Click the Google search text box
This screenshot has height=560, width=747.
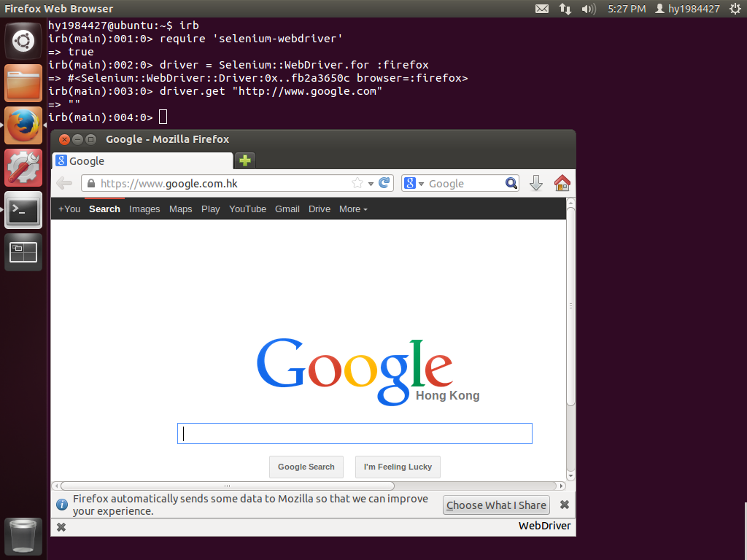[x=355, y=433]
